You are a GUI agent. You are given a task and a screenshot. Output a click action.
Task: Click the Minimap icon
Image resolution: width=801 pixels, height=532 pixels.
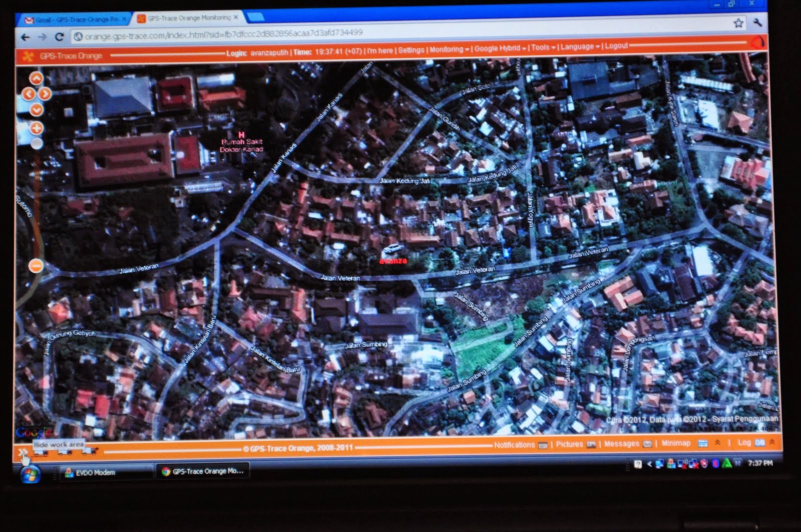click(x=702, y=443)
